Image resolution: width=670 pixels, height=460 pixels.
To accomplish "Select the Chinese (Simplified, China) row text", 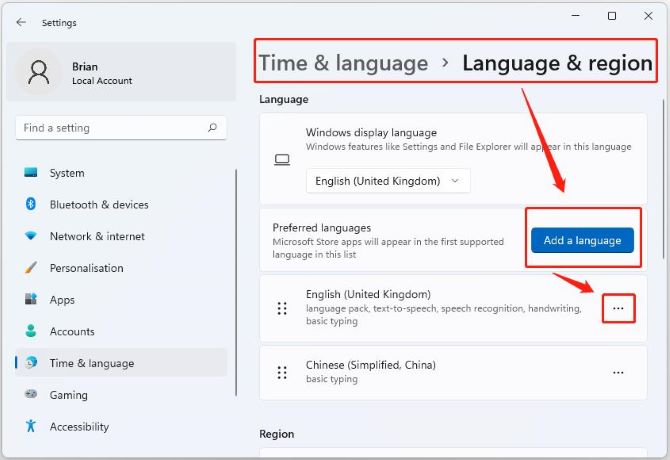I will pos(371,365).
